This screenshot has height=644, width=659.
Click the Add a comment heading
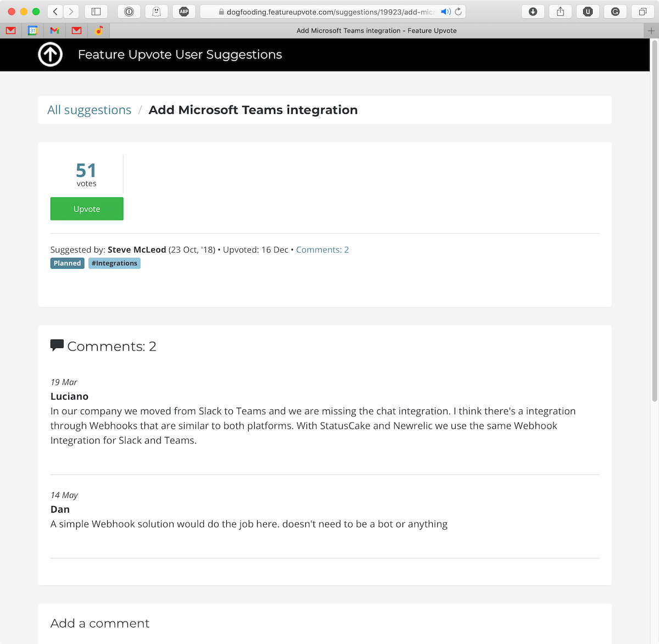[x=100, y=623]
